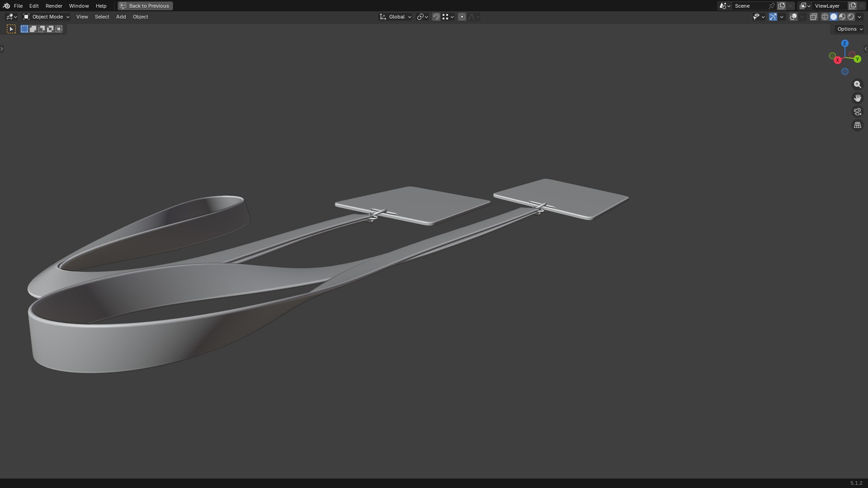Open the Object menu in the viewport header

(x=140, y=17)
